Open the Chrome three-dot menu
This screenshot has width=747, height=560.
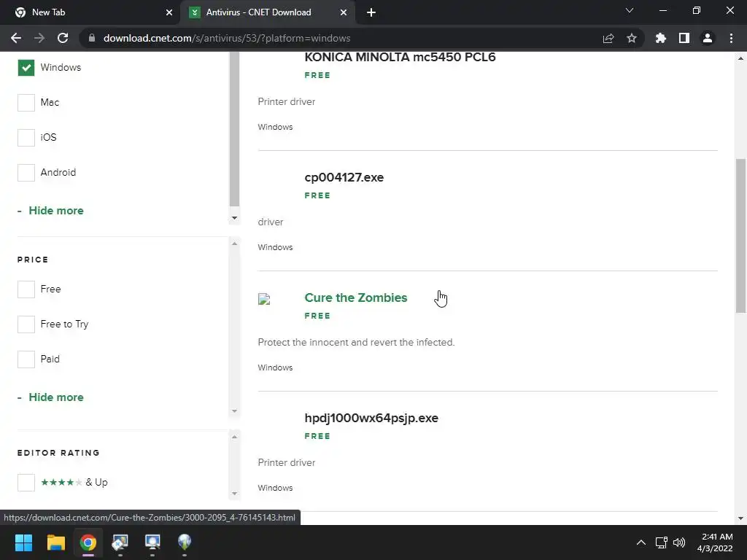(x=731, y=38)
